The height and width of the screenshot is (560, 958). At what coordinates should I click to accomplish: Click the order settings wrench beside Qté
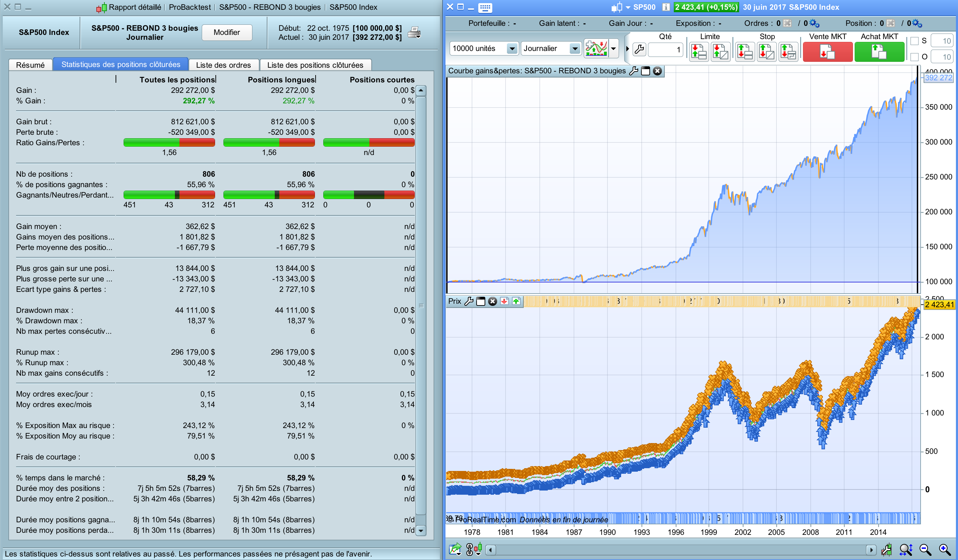[x=640, y=50]
